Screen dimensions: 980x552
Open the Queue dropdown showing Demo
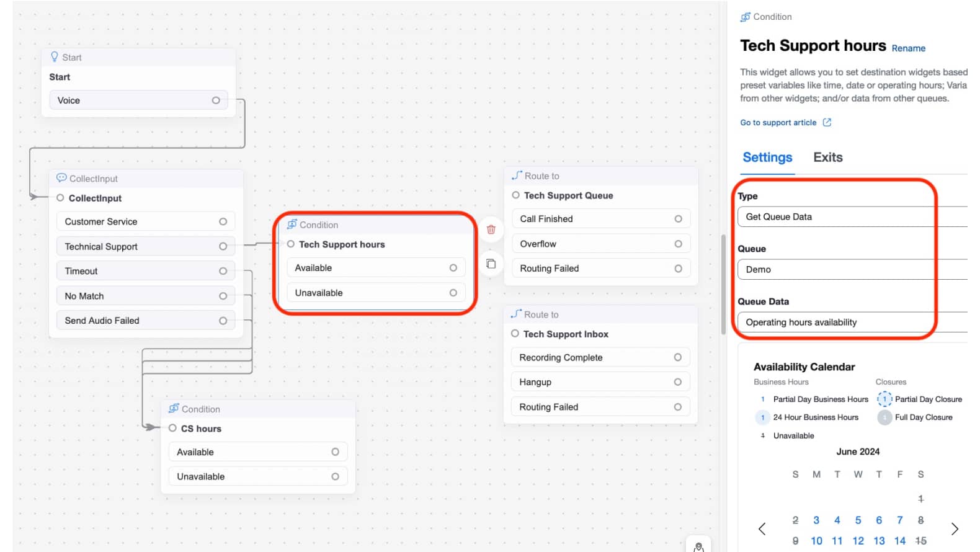(850, 270)
